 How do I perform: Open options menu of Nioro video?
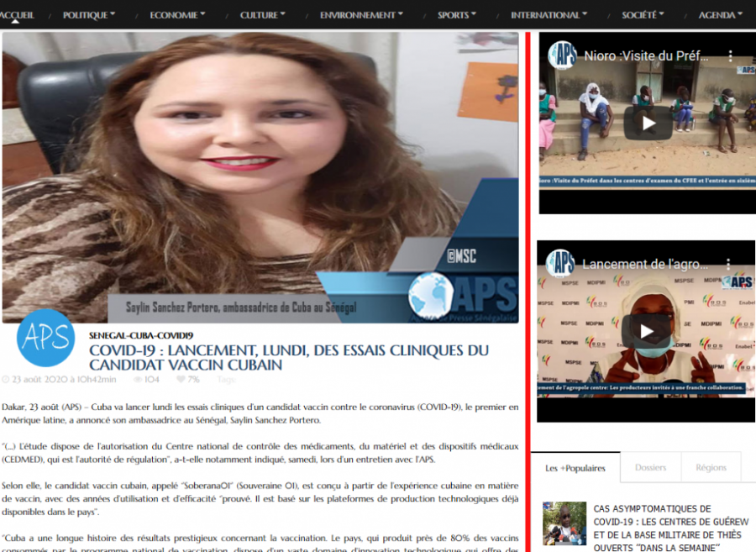click(731, 56)
